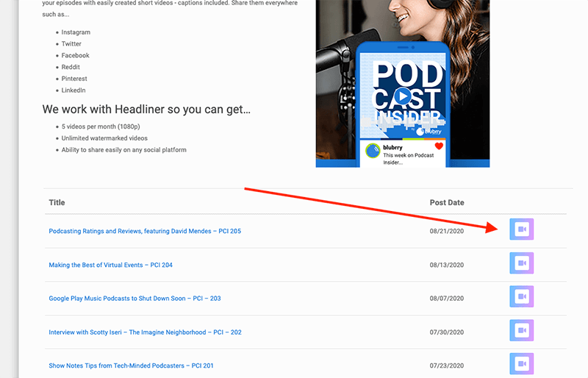Click the 07/23/2020 post date
588x378 pixels.
(447, 365)
